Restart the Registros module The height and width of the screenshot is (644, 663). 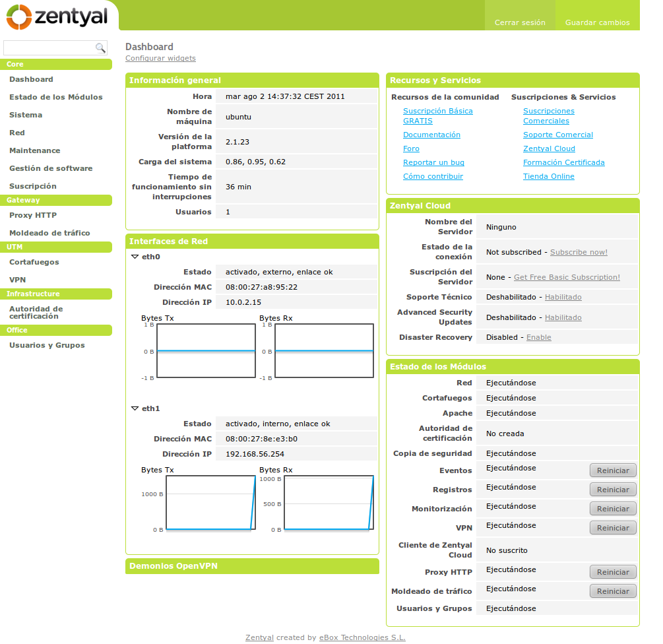(613, 489)
